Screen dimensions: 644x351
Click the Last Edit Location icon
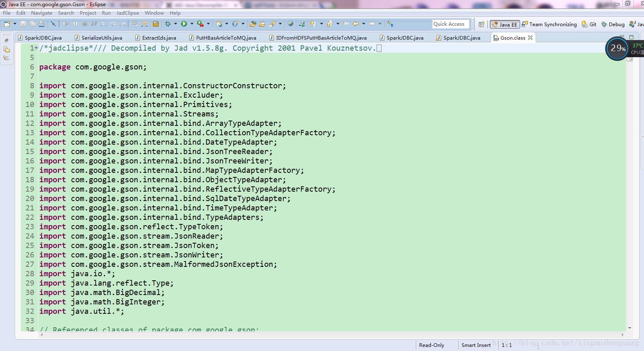coord(346,24)
